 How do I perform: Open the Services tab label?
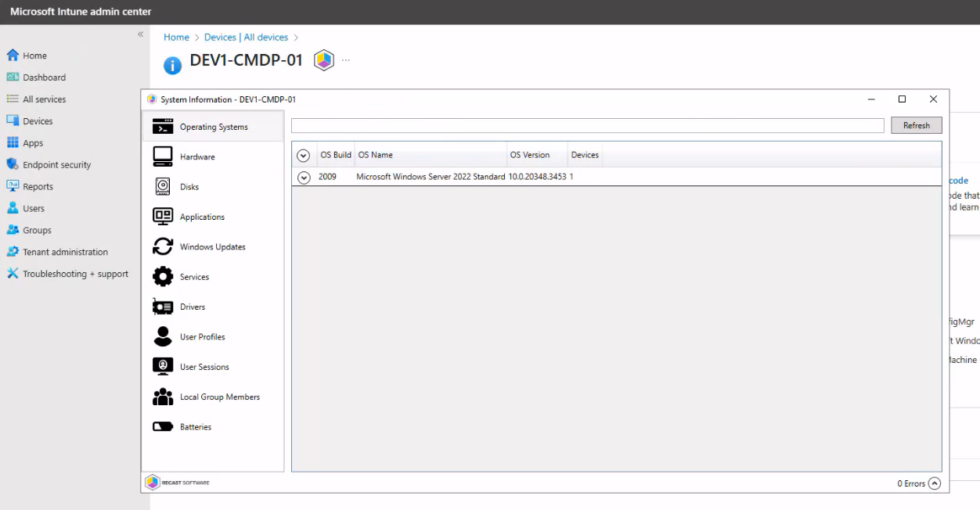pyautogui.click(x=194, y=277)
